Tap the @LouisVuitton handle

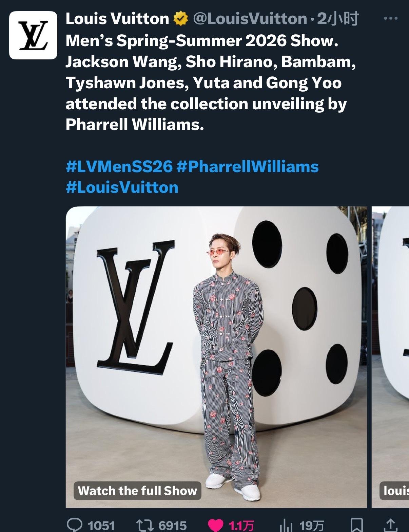[x=250, y=19]
